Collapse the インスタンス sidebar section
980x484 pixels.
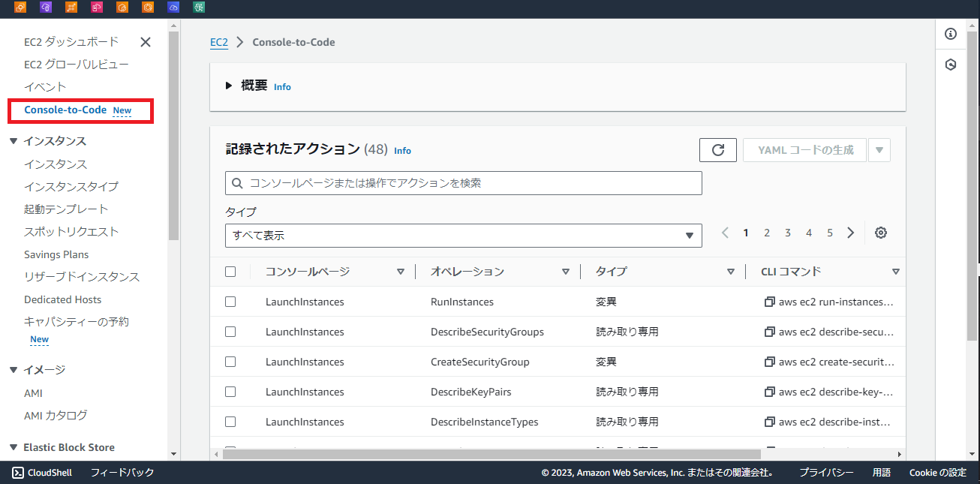pyautogui.click(x=14, y=141)
